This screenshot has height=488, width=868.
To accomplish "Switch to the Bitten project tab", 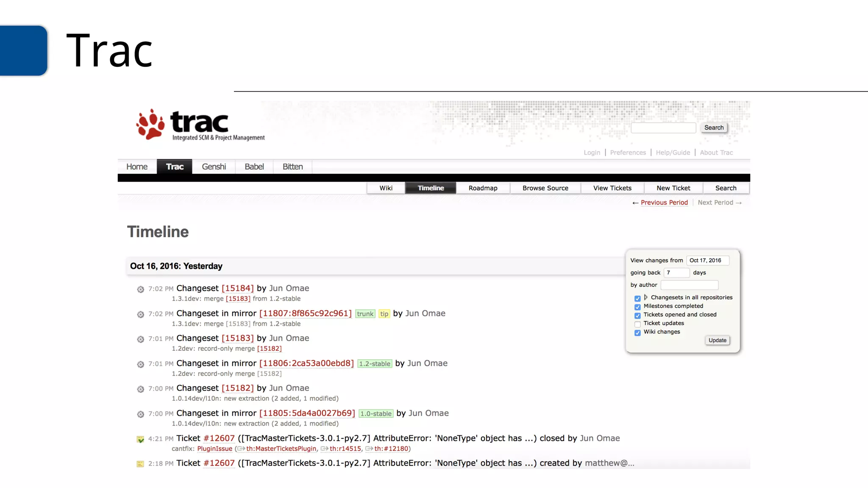I will [293, 166].
